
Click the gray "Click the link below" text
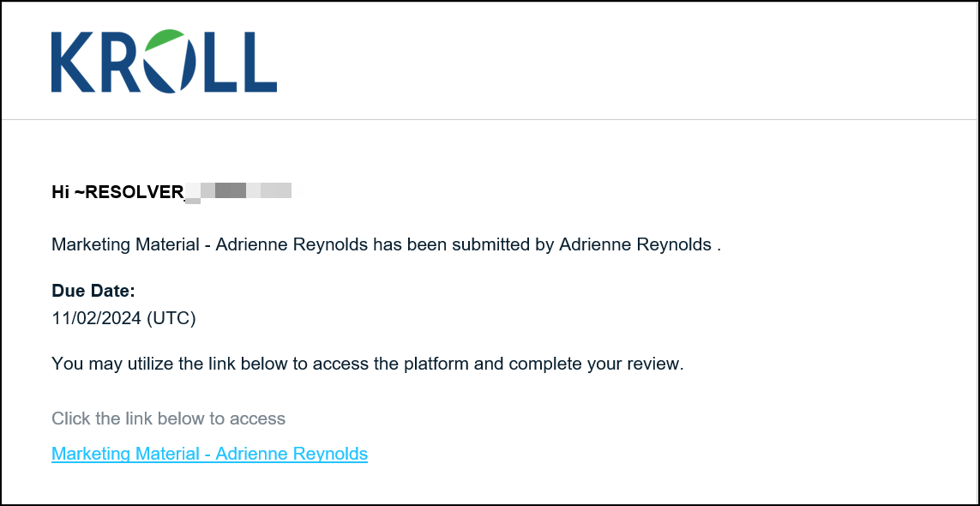(168, 419)
